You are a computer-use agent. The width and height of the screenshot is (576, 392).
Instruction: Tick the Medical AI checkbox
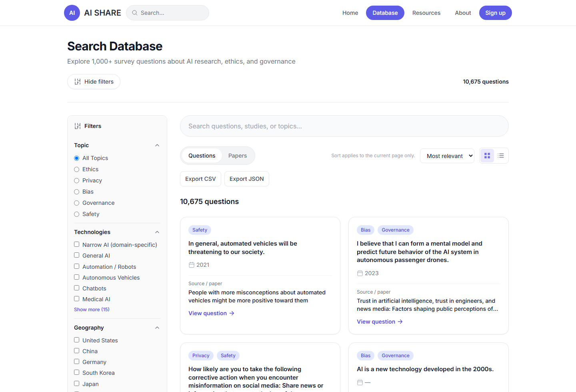click(77, 299)
